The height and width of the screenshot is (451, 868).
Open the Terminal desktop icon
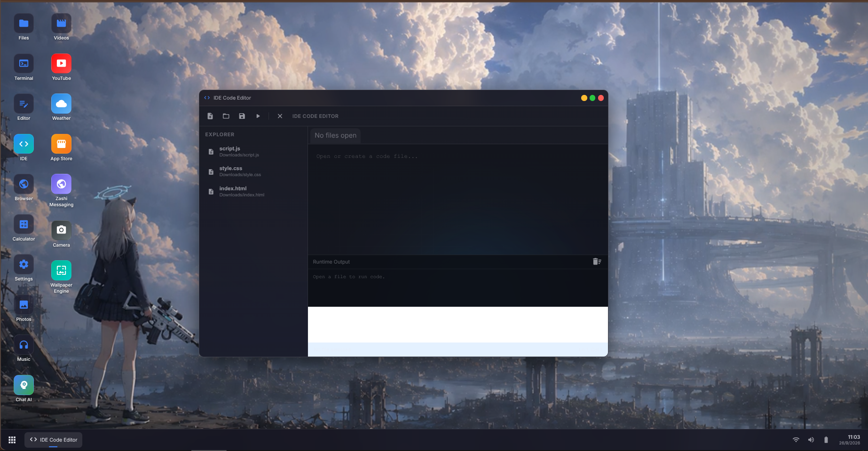click(x=24, y=68)
